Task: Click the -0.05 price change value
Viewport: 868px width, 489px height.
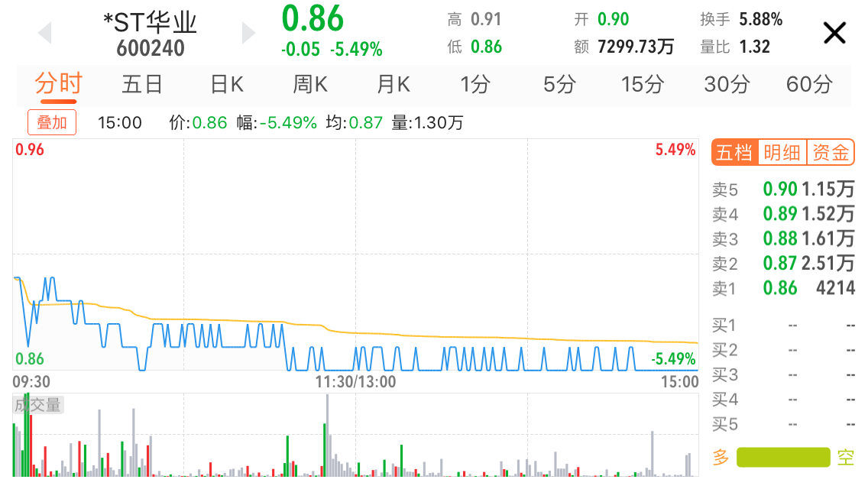Action: pos(300,50)
